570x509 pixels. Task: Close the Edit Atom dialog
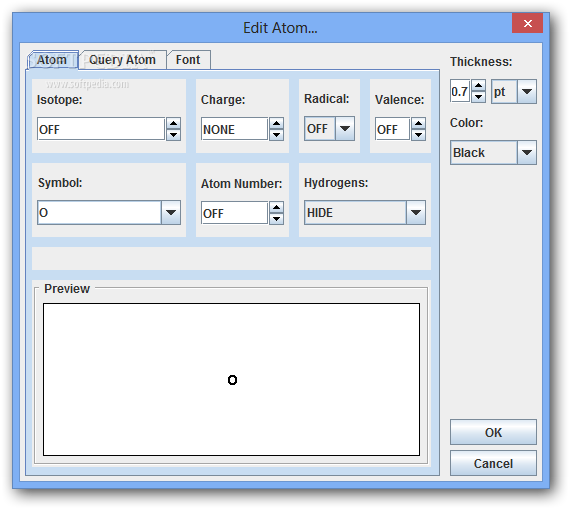coord(527,23)
